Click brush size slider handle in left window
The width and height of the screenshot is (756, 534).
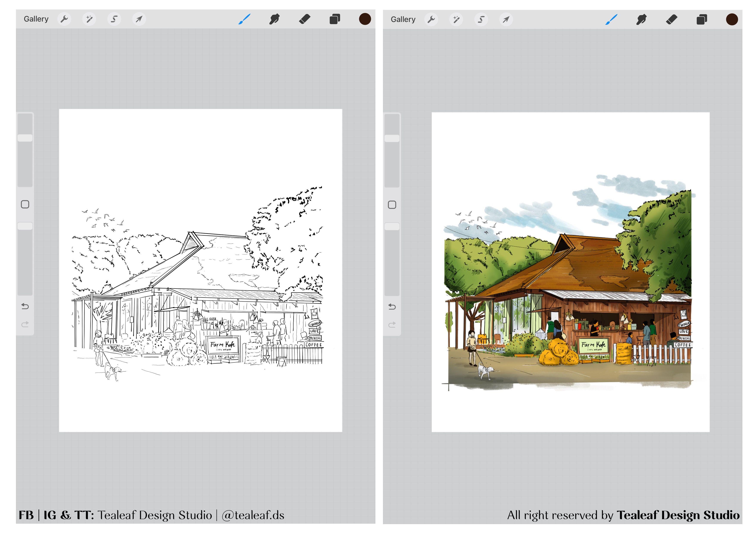pos(25,138)
